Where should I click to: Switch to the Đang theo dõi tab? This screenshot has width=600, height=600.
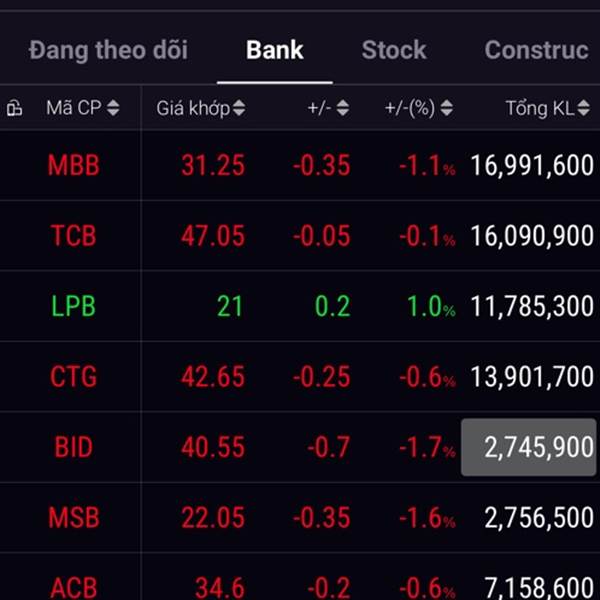108,50
